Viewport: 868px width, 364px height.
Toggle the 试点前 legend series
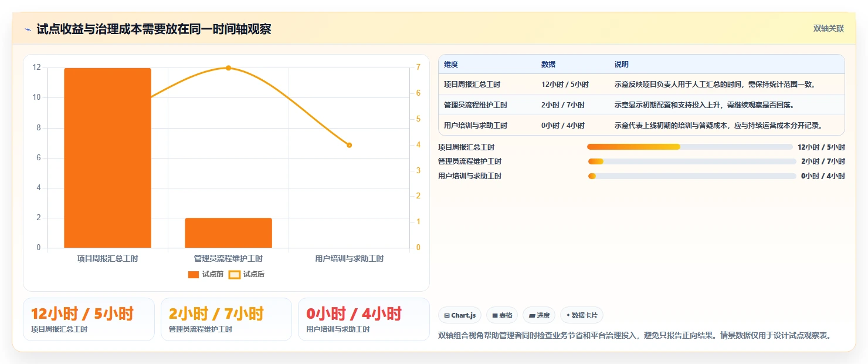[206, 274]
